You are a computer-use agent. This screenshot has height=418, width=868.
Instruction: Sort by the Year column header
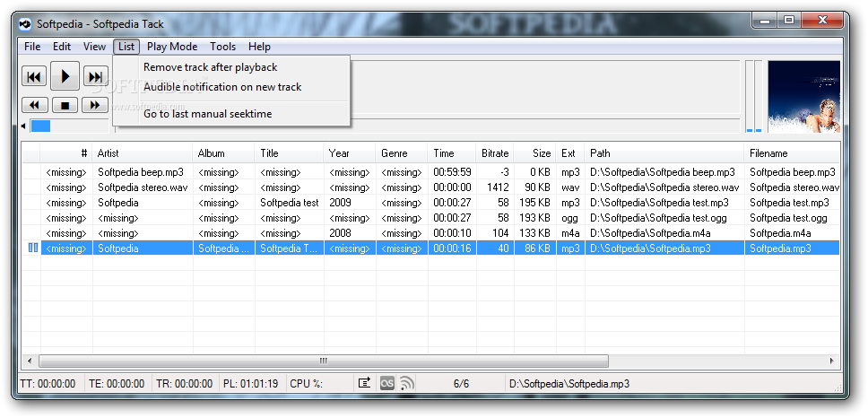[x=351, y=153]
